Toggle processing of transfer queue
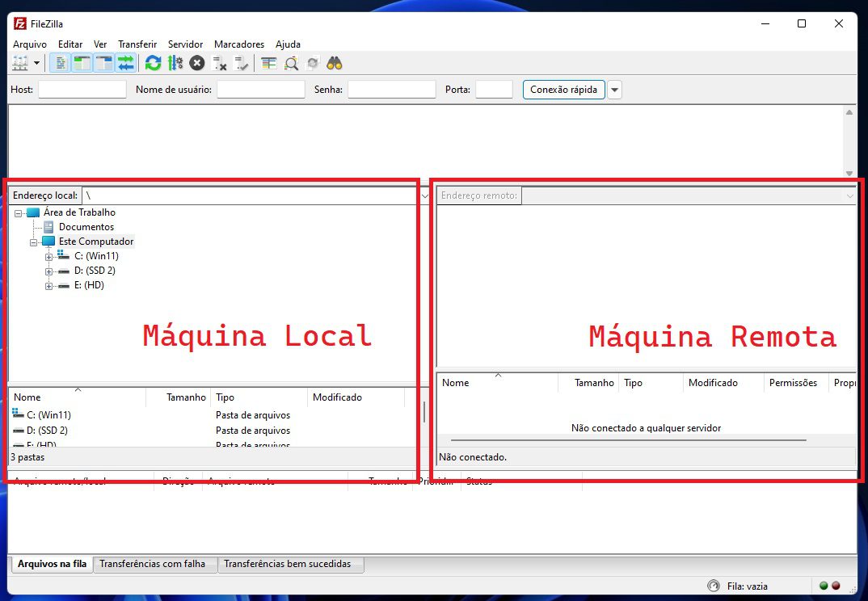 [175, 64]
